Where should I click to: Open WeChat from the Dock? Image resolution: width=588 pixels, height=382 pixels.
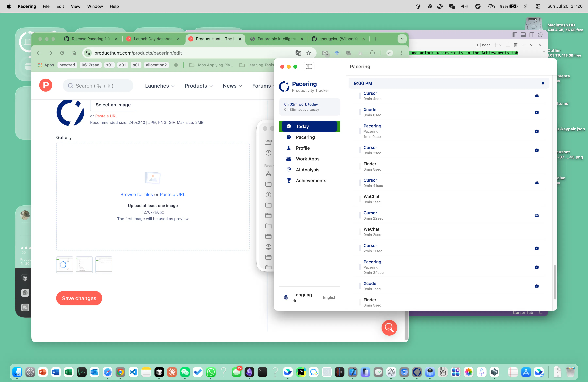pyautogui.click(x=185, y=372)
